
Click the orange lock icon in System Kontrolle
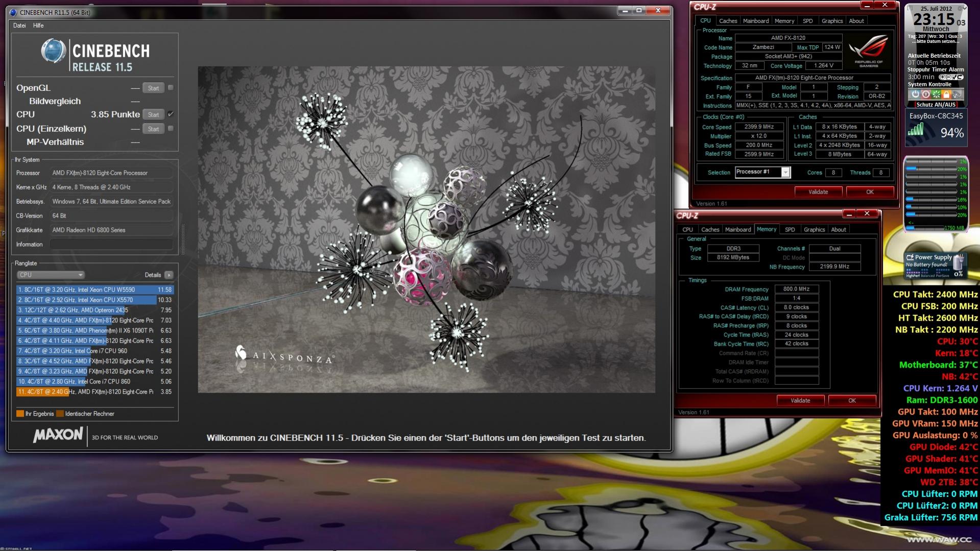pos(946,94)
